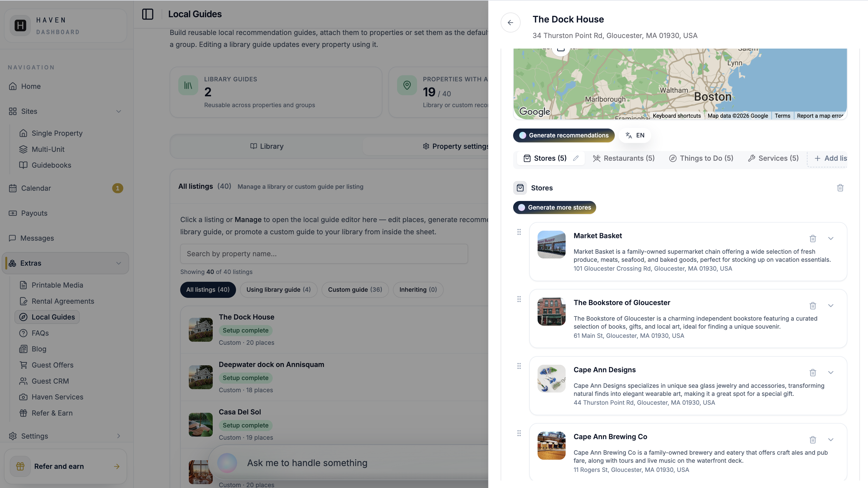This screenshot has width=868, height=488.
Task: Delete Market Basket using its trash icon
Action: pyautogui.click(x=812, y=238)
